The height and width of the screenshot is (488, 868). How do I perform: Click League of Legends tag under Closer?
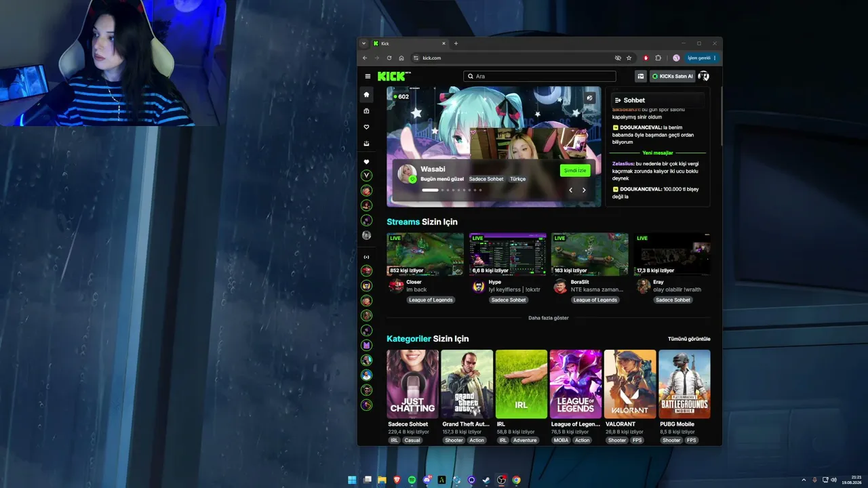431,300
